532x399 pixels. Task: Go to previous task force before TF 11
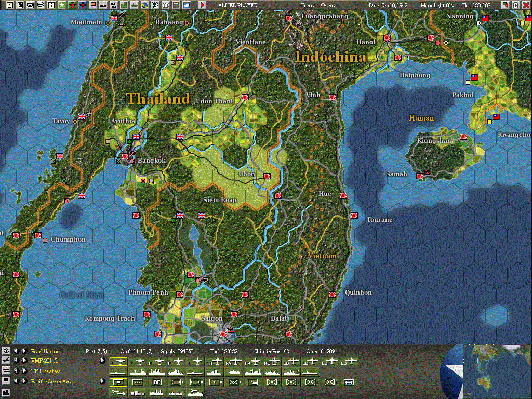[x=16, y=371]
